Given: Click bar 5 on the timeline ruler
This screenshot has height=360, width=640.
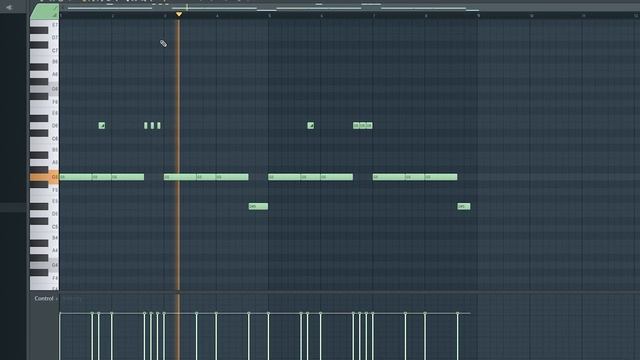Looking at the screenshot, I should (x=269, y=16).
